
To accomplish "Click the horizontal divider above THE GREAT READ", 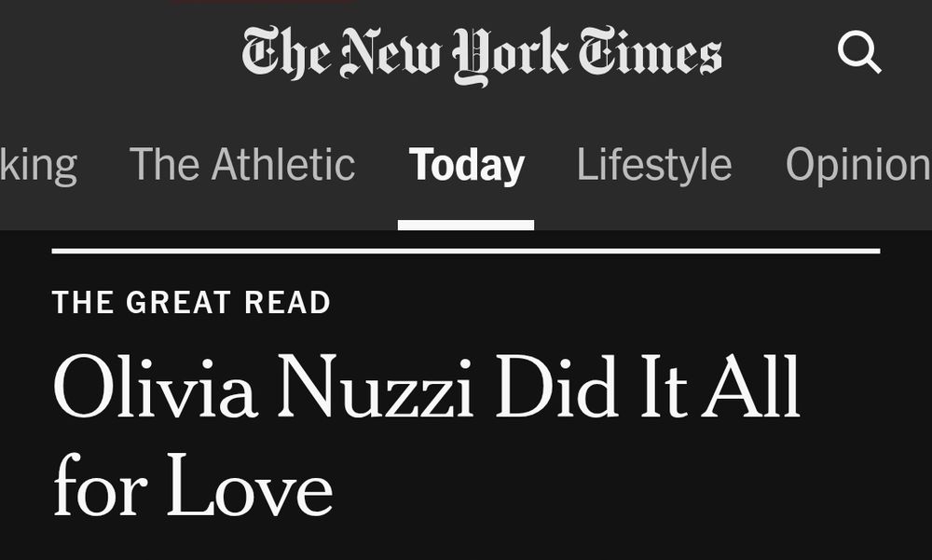I will 466,250.
